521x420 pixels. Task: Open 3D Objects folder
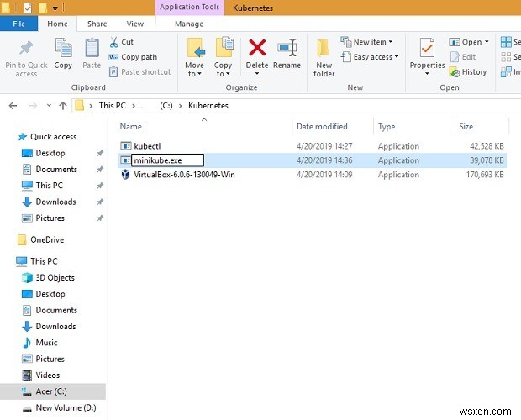[x=55, y=277]
